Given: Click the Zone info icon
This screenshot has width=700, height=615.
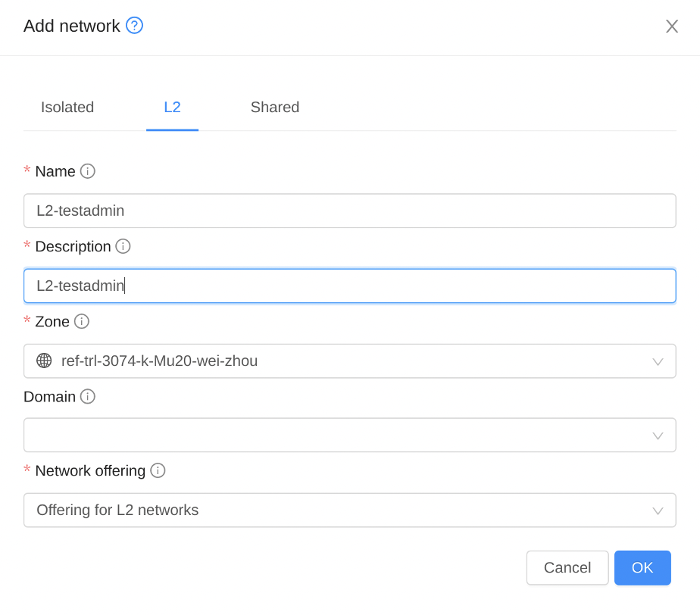Looking at the screenshot, I should (x=82, y=321).
